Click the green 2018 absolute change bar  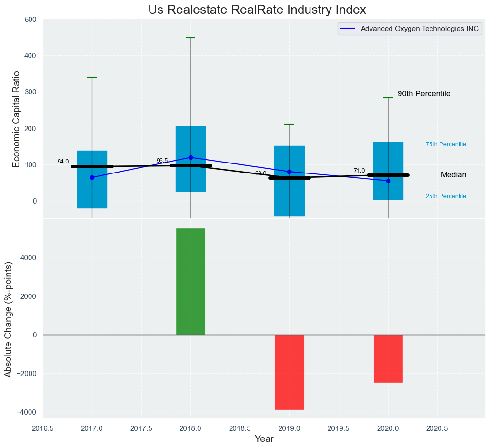190,281
